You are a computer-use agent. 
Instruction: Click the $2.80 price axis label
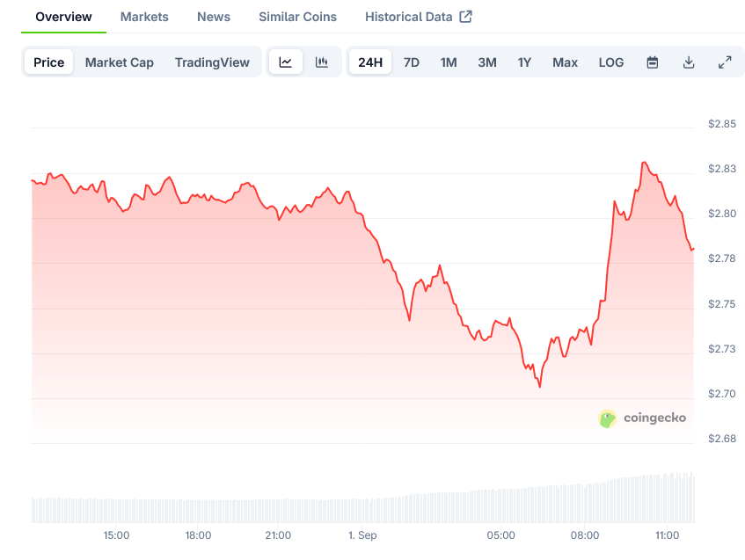(x=722, y=214)
